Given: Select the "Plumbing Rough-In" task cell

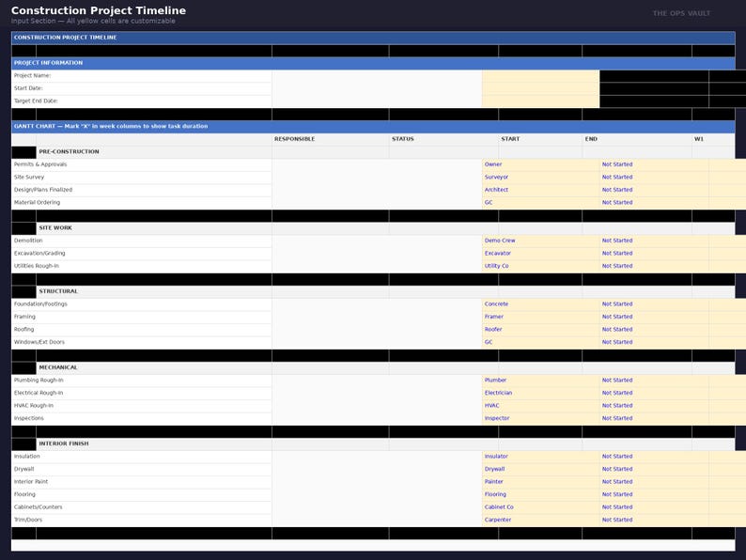Looking at the screenshot, I should coord(141,381).
